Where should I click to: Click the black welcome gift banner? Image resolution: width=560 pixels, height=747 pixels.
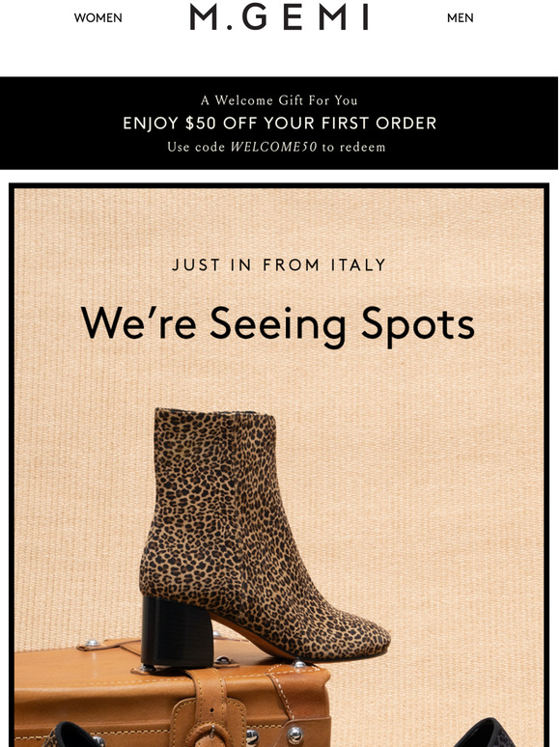(x=279, y=123)
